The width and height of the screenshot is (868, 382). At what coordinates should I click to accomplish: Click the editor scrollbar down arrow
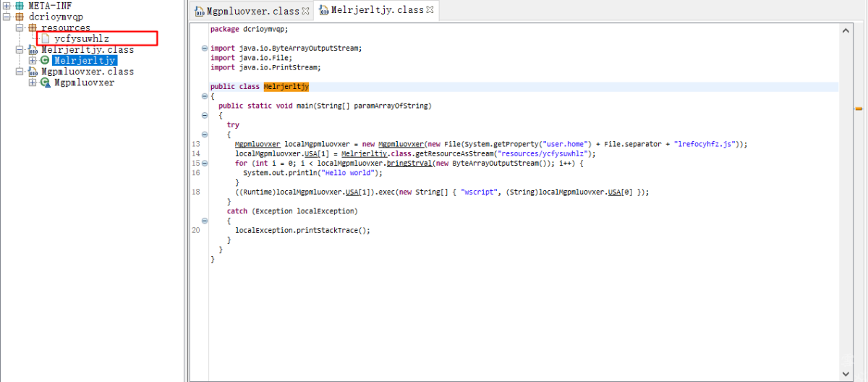(847, 373)
